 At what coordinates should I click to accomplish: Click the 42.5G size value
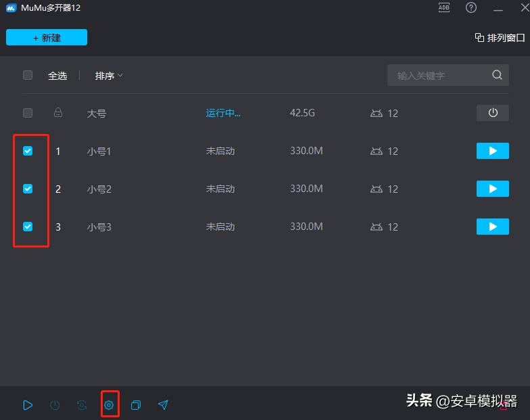303,112
